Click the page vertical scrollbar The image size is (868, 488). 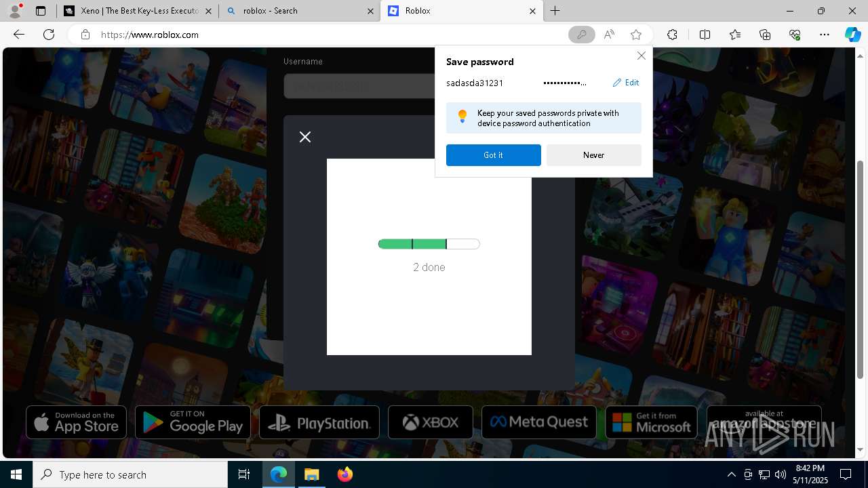tap(861, 270)
